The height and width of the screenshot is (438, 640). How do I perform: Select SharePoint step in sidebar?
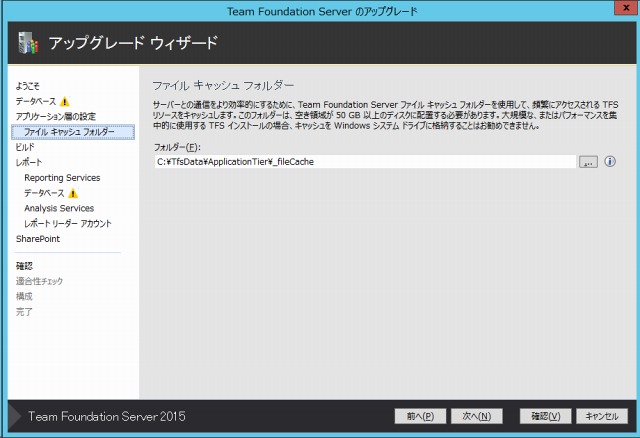click(38, 239)
